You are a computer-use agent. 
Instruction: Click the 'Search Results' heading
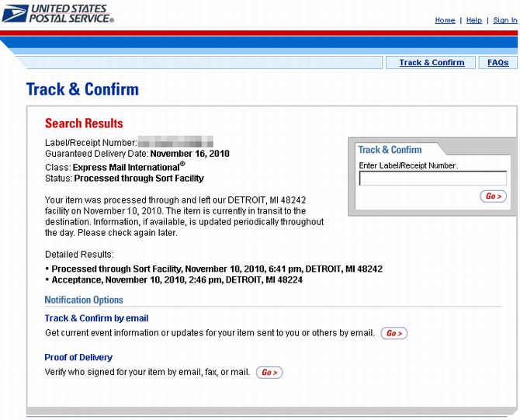click(84, 123)
